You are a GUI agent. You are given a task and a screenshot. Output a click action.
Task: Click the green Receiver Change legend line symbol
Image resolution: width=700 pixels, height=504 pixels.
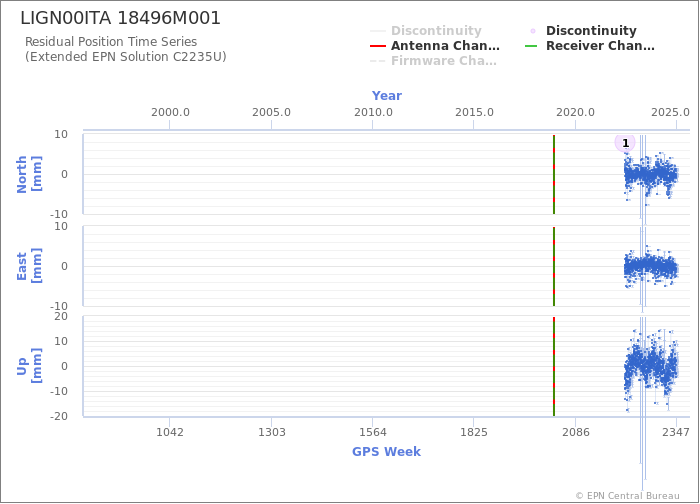tap(531, 46)
